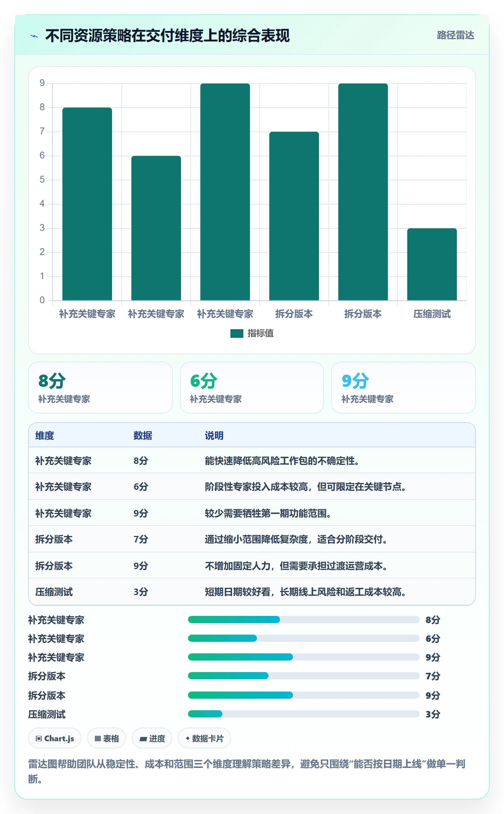This screenshot has height=814, width=504.
Task: Select the 通过缩小范围降低复杂度 table row
Action: (252, 539)
